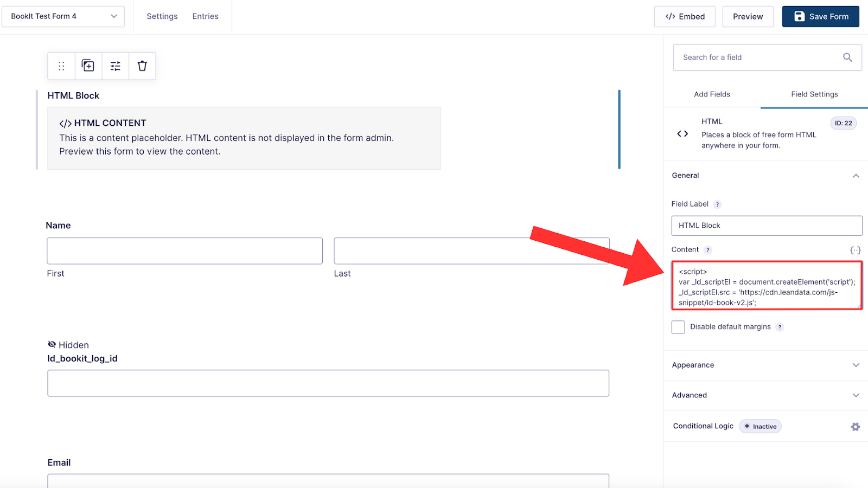Switch to the Add Fields tab
Viewport: 868px width, 488px height.
tap(712, 94)
